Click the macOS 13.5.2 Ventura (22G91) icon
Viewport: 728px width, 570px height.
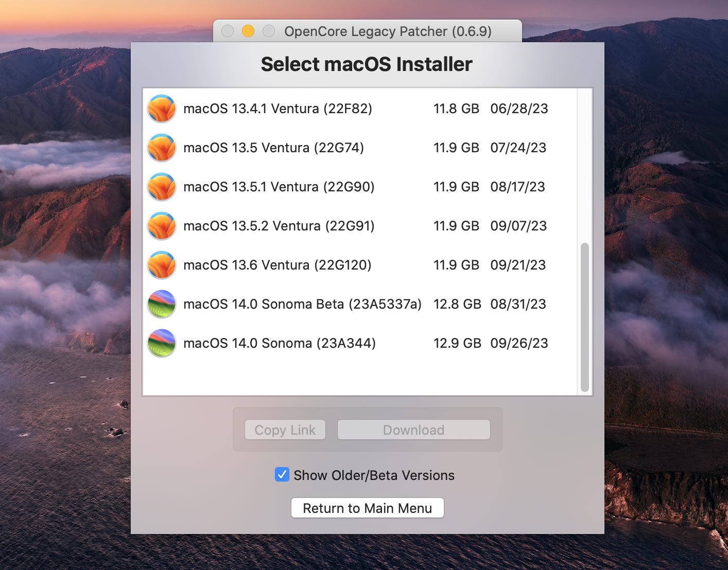[162, 226]
